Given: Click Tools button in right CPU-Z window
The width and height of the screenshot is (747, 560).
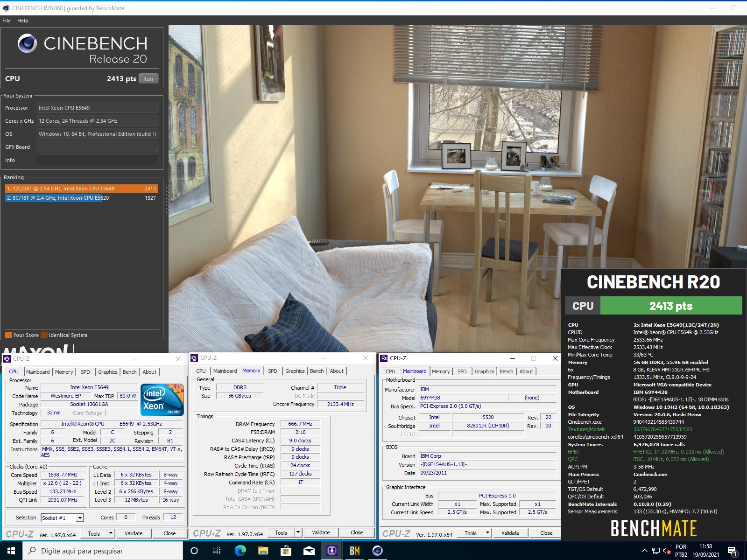Looking at the screenshot, I should coord(471,533).
